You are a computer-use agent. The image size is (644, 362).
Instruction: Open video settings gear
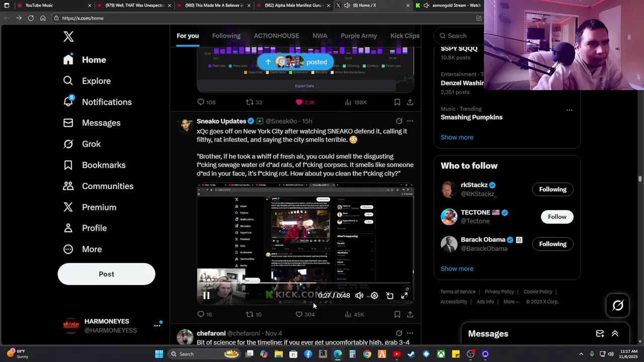(x=374, y=296)
